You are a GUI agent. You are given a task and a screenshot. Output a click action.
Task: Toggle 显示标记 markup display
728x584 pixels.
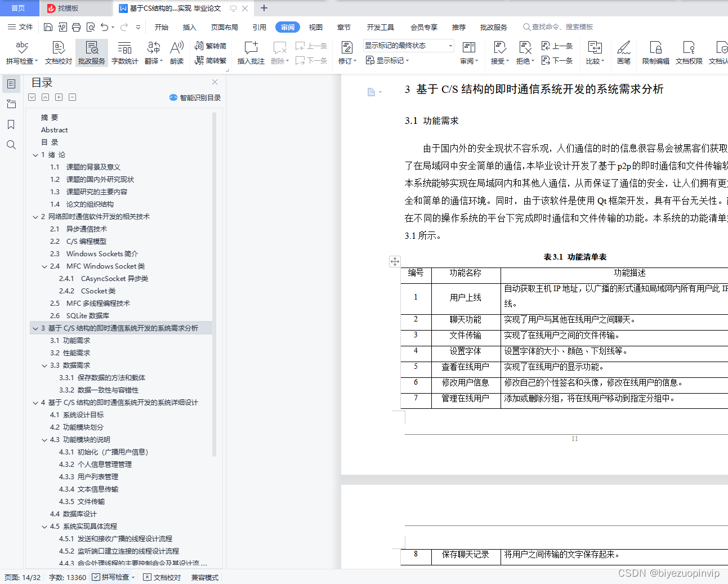point(387,60)
